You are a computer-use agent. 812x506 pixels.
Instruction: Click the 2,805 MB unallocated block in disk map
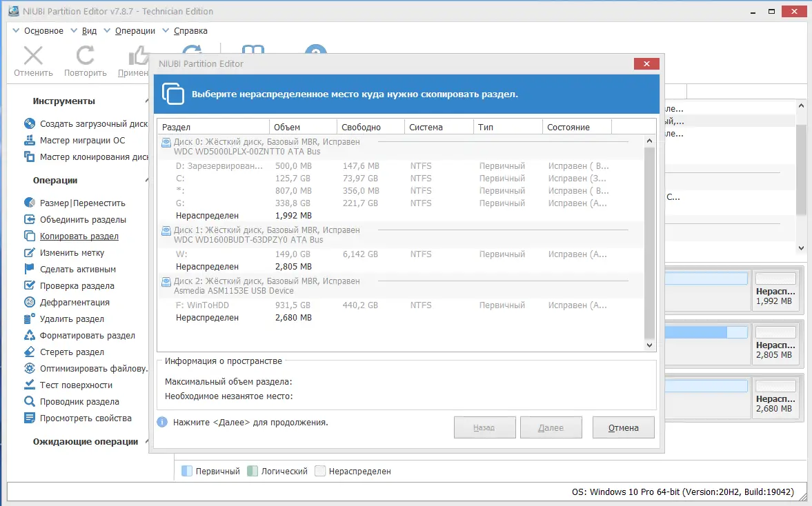tap(775, 343)
